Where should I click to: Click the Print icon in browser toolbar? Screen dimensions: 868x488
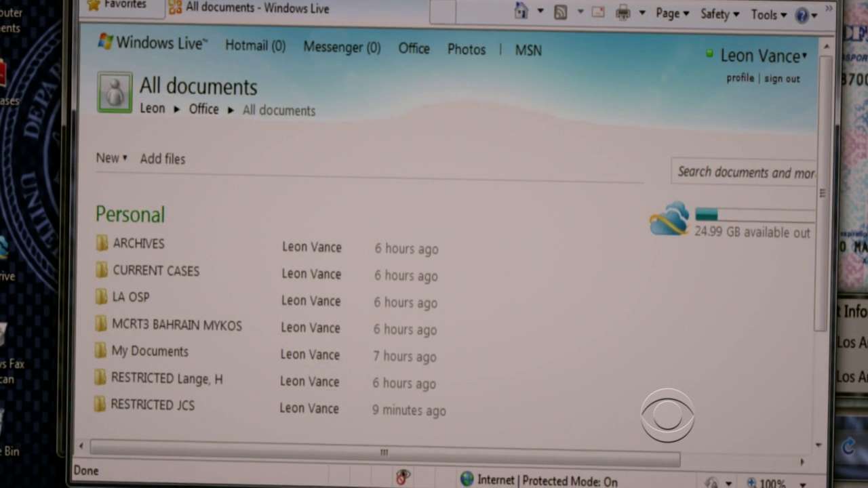click(x=623, y=13)
